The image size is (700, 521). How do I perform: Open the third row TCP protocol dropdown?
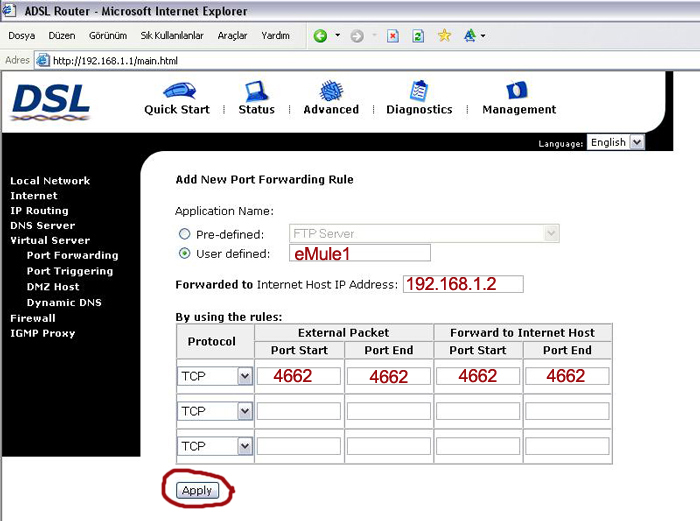(x=215, y=446)
